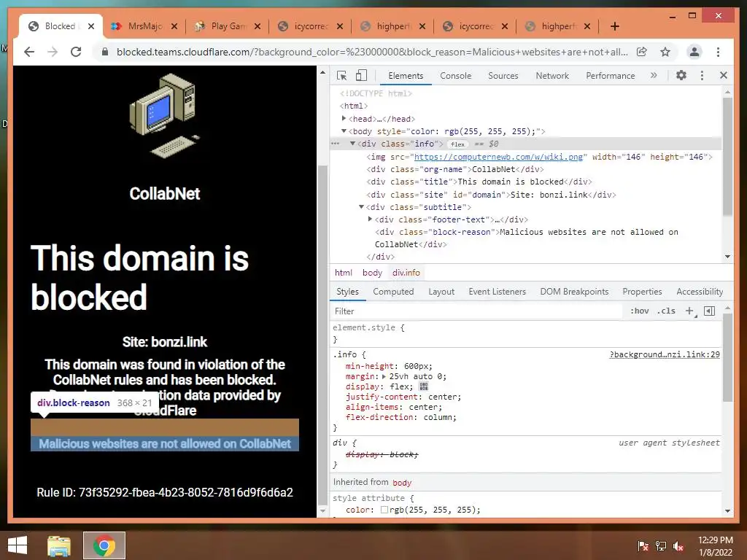
Task: Select the div class org-name DOM line
Action: (455, 169)
